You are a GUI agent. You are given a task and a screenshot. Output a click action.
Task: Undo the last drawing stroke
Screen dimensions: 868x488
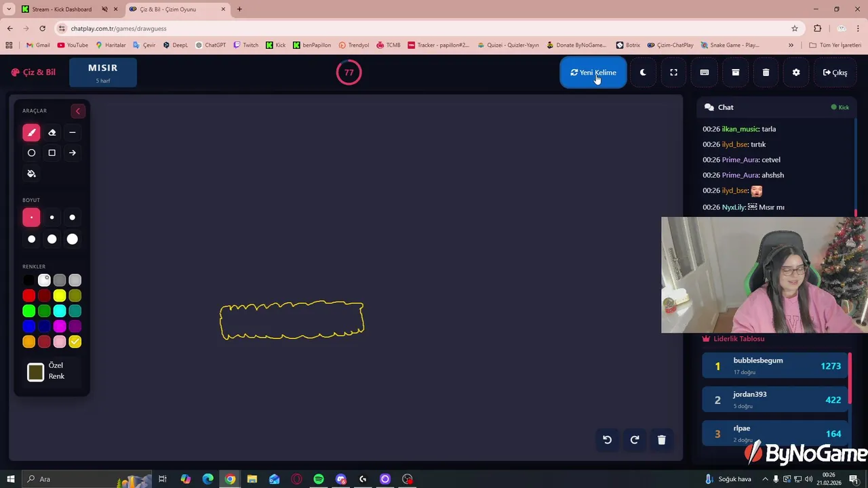coord(608,440)
